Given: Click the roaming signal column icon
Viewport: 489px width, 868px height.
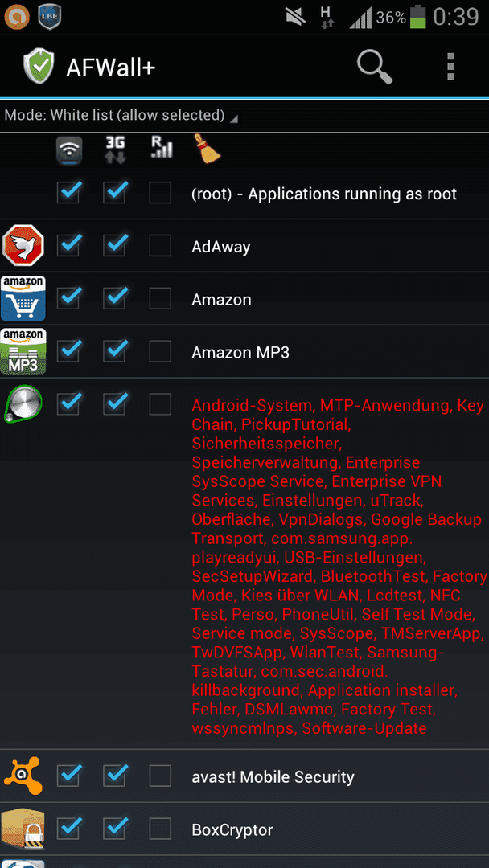Looking at the screenshot, I should [x=161, y=149].
